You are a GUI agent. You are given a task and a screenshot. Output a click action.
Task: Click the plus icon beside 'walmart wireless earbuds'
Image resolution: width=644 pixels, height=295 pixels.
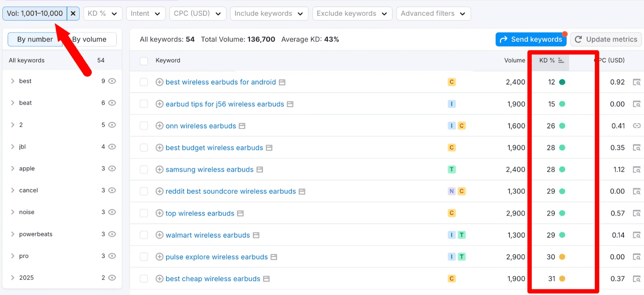click(x=159, y=235)
